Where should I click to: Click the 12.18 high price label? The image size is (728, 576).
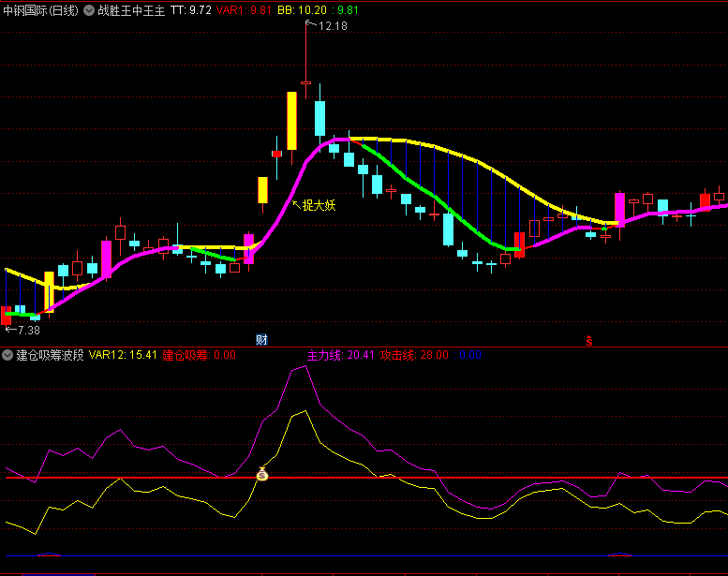point(333,26)
